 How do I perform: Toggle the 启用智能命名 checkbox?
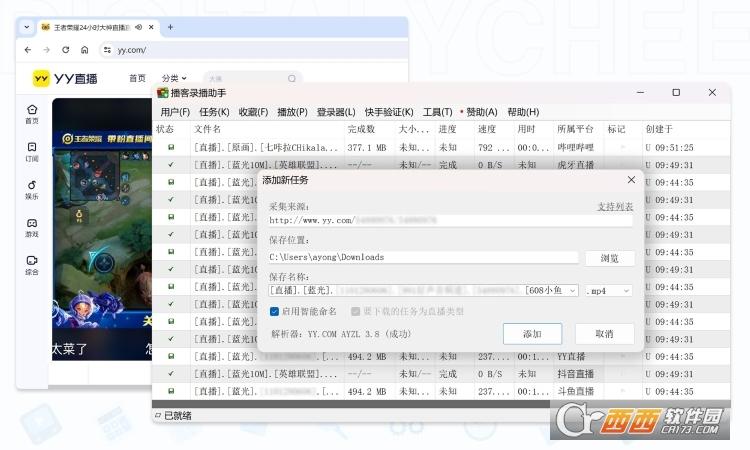tap(274, 311)
